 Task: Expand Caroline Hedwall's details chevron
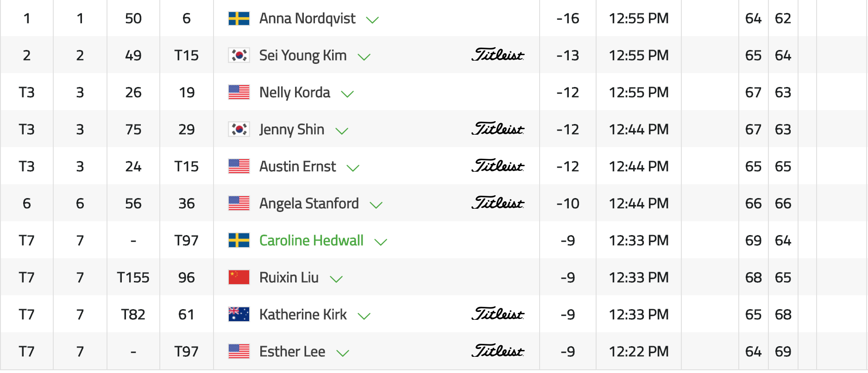(x=380, y=242)
